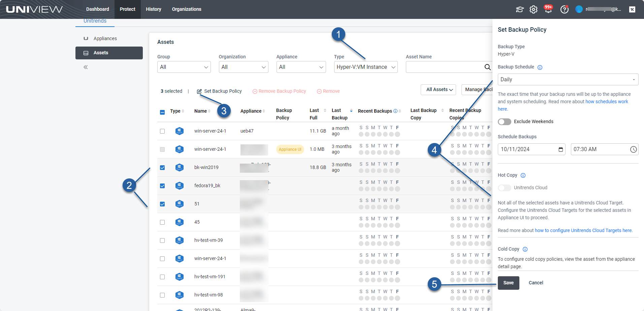The image size is (644, 311).
Task: Click the Cold Copy info icon
Action: tap(525, 249)
